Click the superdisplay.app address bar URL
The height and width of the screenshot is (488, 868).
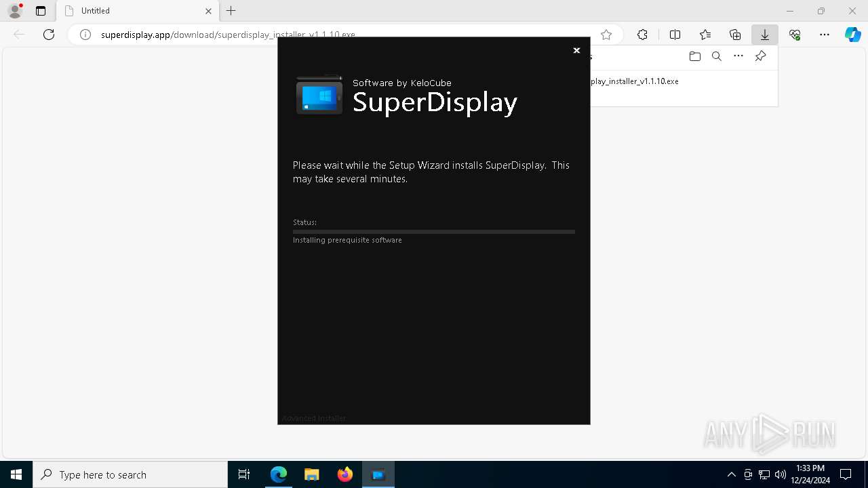click(x=228, y=35)
